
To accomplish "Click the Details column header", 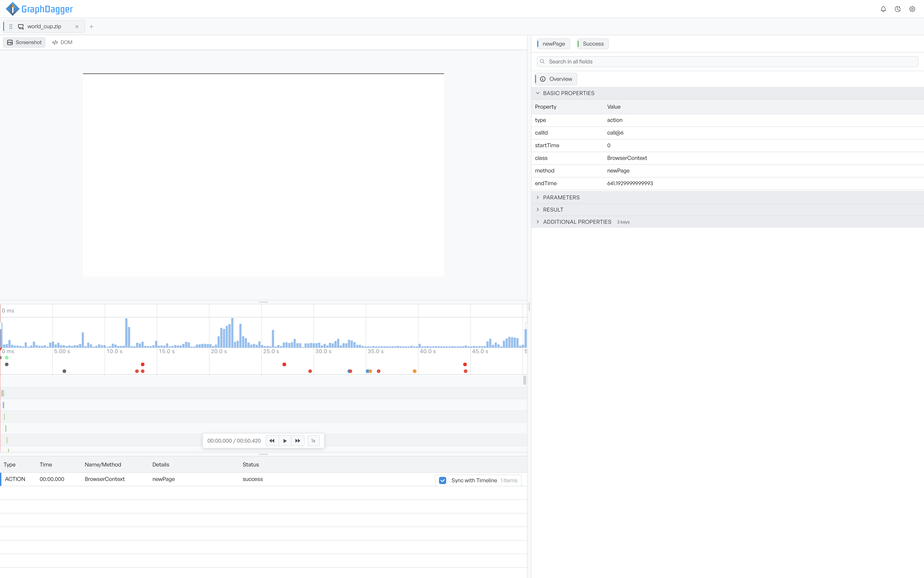I will (161, 465).
